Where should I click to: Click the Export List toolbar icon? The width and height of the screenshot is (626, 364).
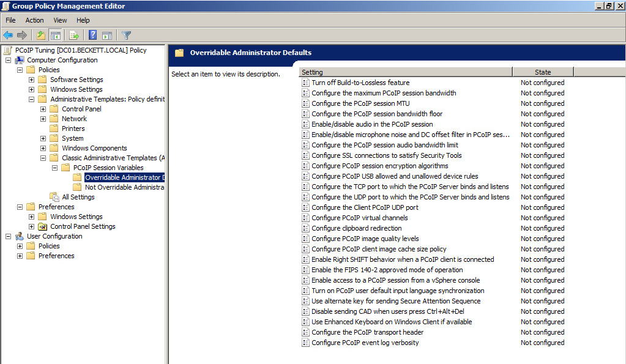click(74, 35)
